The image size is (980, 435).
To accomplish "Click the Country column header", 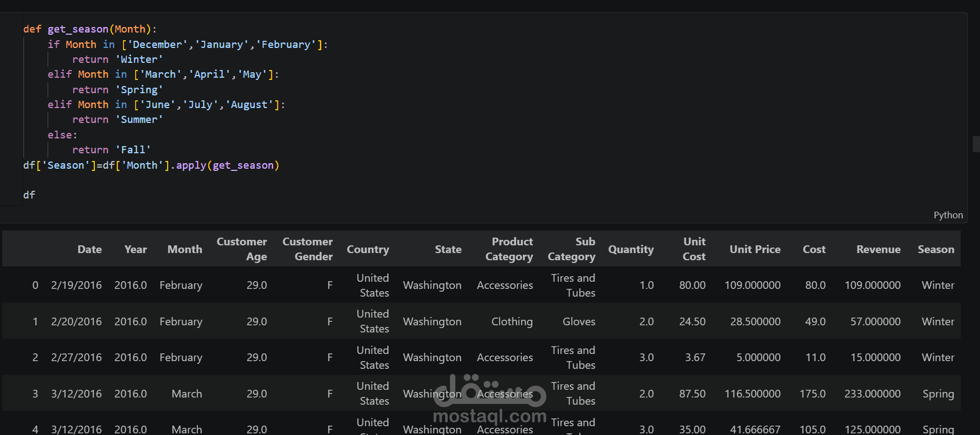I will click(x=368, y=249).
